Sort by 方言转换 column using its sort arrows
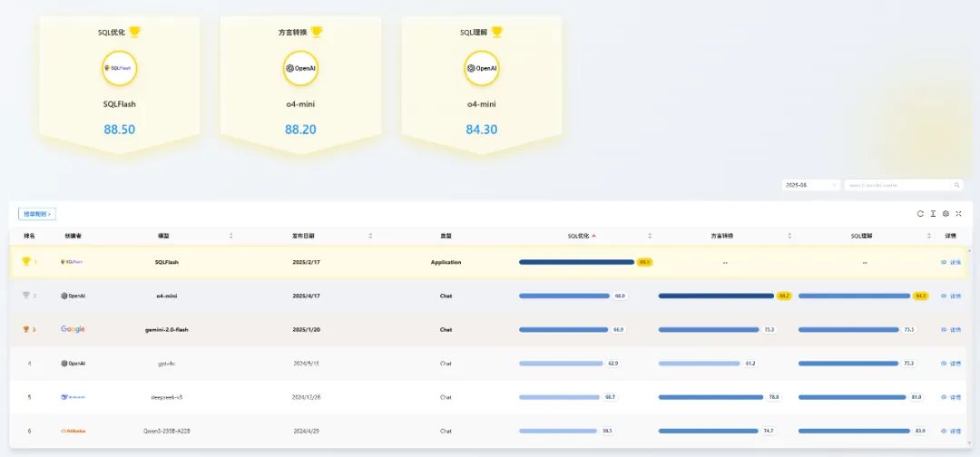Screen dimensions: 980x457 click(789, 236)
